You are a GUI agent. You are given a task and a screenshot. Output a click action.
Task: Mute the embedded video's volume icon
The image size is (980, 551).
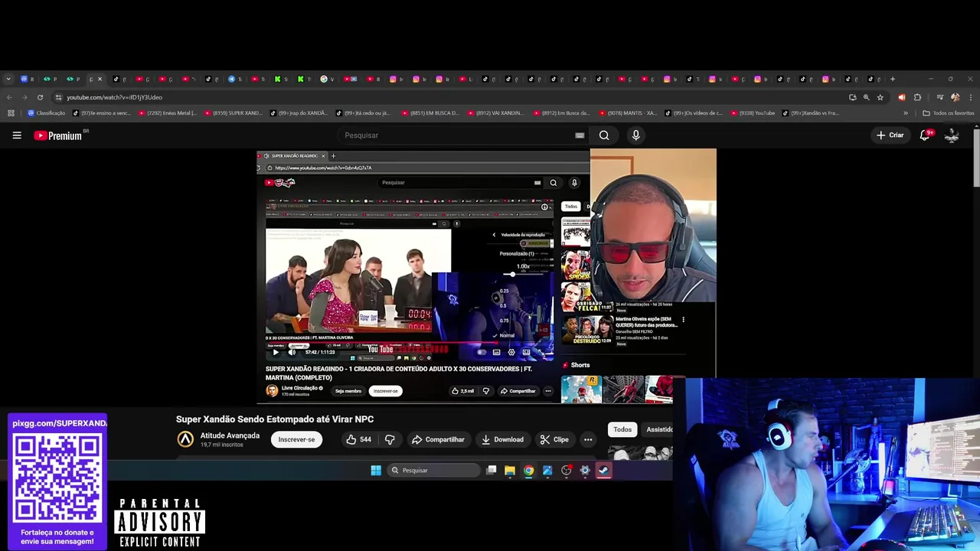pos(292,352)
